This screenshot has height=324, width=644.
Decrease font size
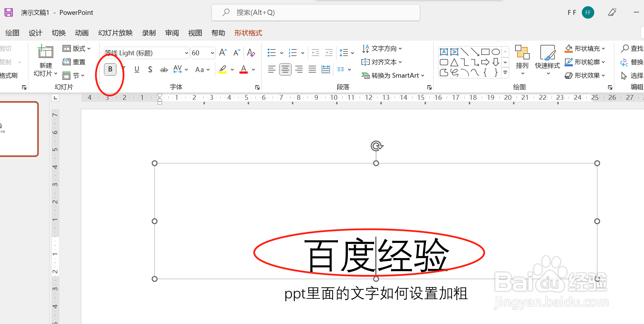(237, 53)
